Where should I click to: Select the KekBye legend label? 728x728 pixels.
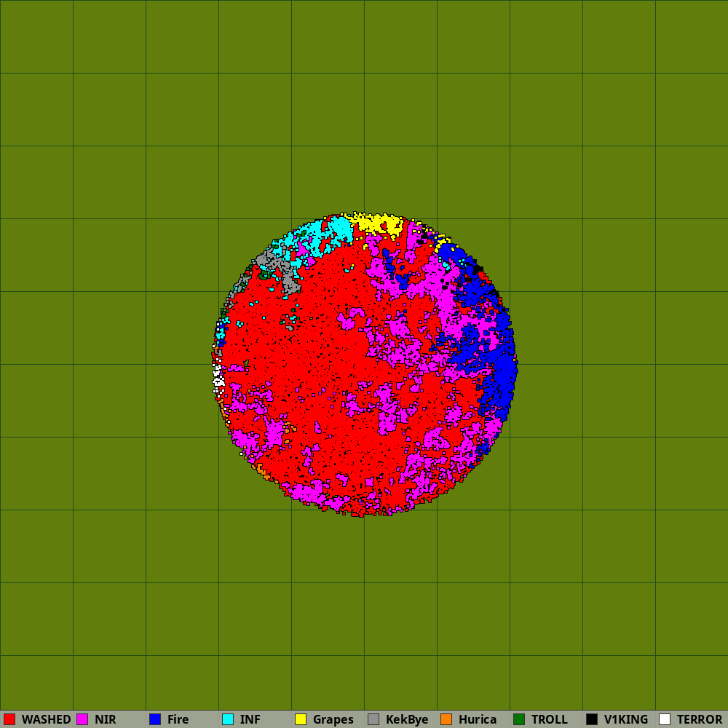(407, 719)
